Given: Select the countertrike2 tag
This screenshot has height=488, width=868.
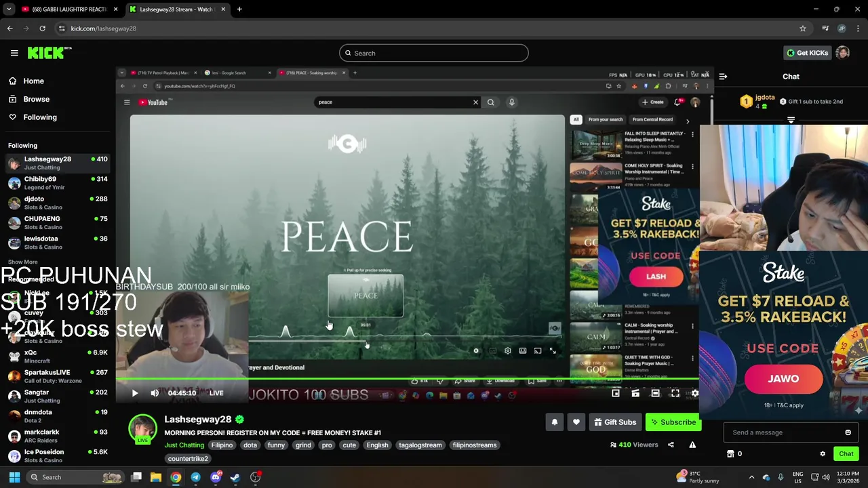Looking at the screenshot, I should [188, 459].
